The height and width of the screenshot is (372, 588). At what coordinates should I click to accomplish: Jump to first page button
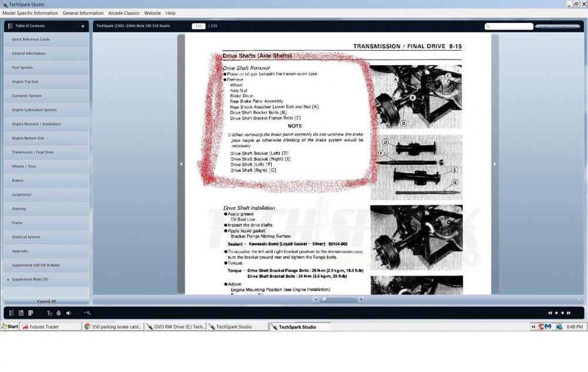click(x=550, y=313)
